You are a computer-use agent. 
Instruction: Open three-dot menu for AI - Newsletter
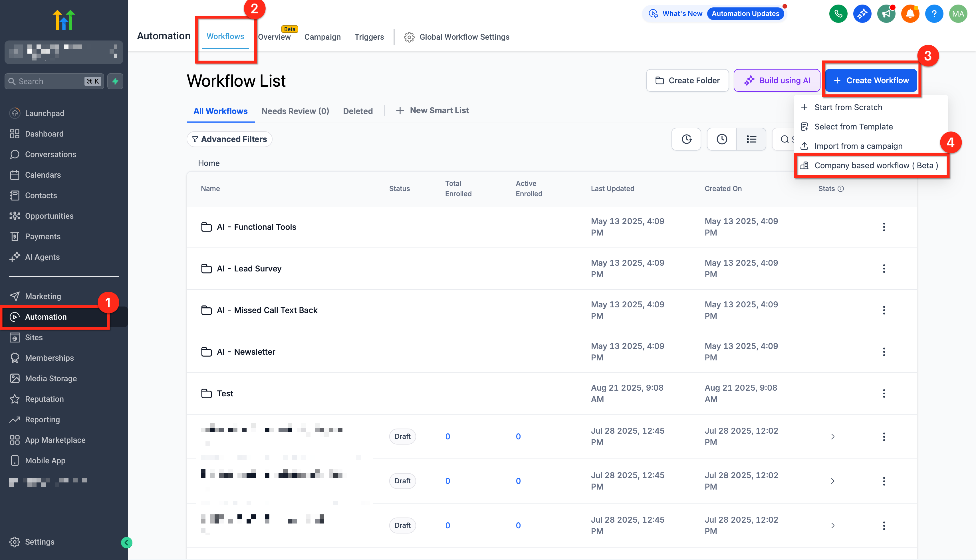tap(884, 352)
